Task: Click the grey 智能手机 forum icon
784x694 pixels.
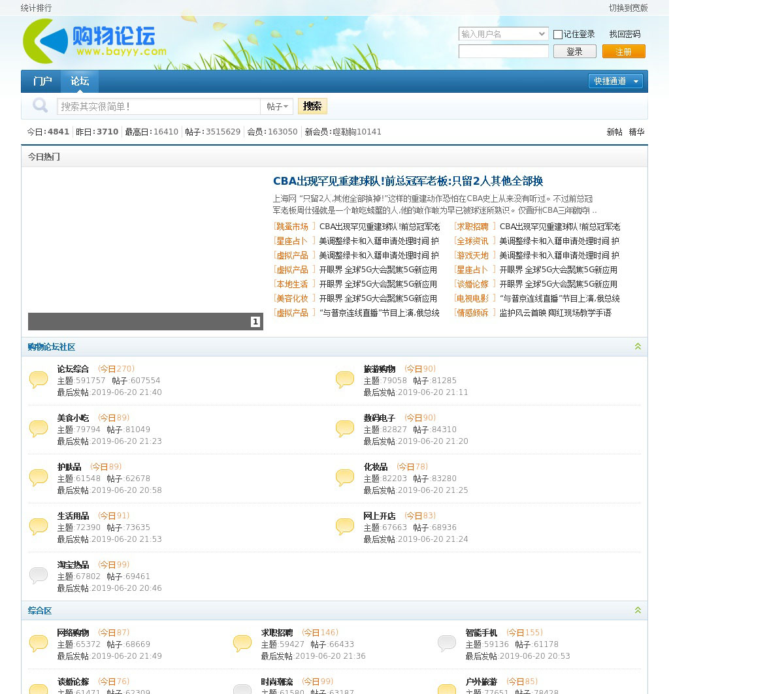Action: click(x=447, y=643)
